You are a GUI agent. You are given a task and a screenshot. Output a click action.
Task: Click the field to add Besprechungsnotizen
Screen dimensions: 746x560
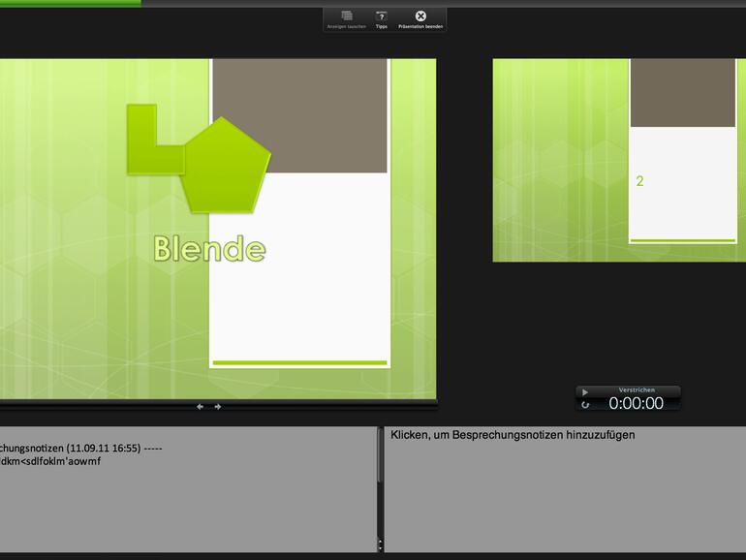tap(565, 489)
